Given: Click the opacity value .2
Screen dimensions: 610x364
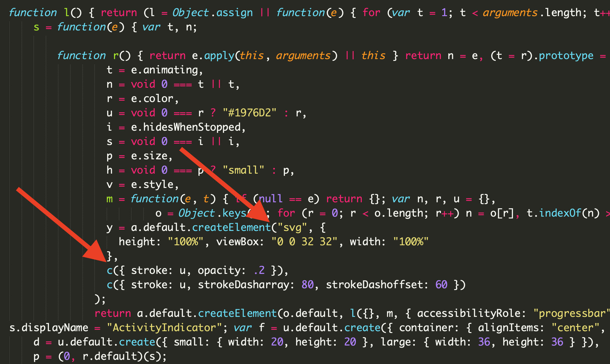Looking at the screenshot, I should pos(259,270).
